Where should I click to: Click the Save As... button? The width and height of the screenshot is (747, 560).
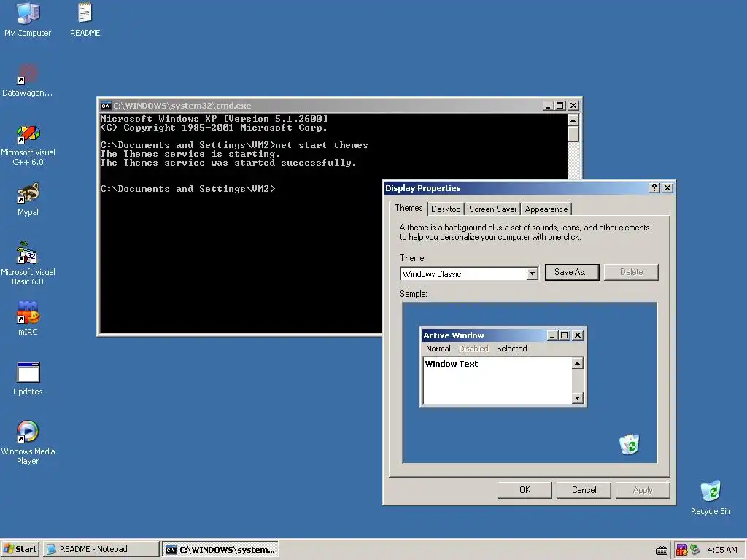[572, 272]
